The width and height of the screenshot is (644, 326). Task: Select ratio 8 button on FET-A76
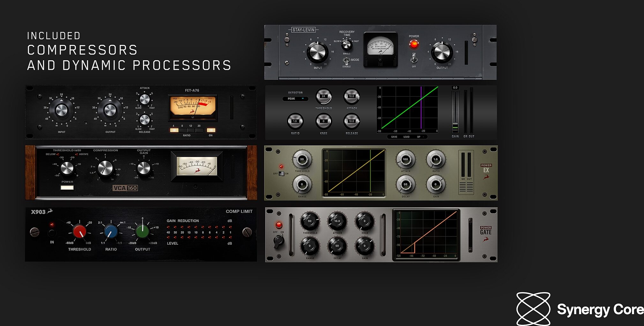pyautogui.click(x=183, y=130)
